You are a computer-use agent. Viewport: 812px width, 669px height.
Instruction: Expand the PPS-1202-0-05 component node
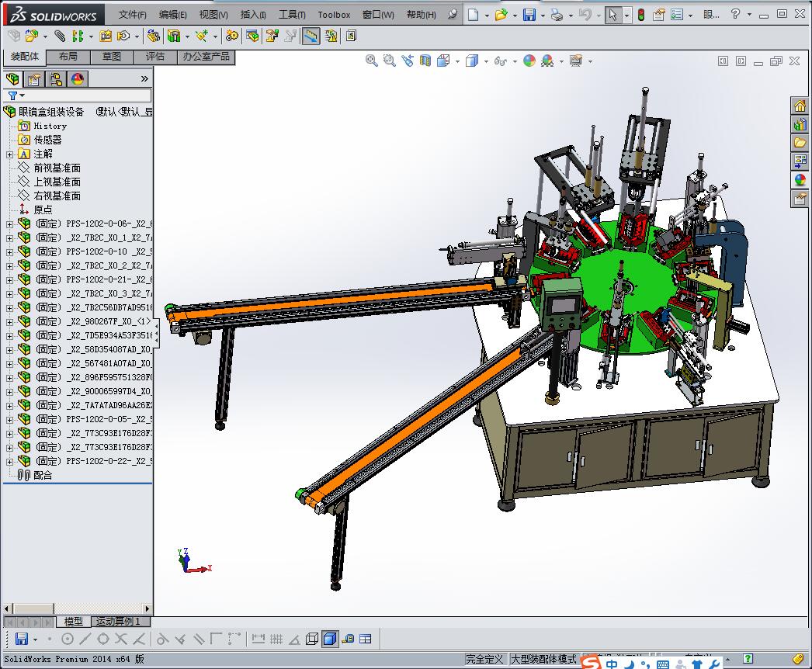[9, 420]
